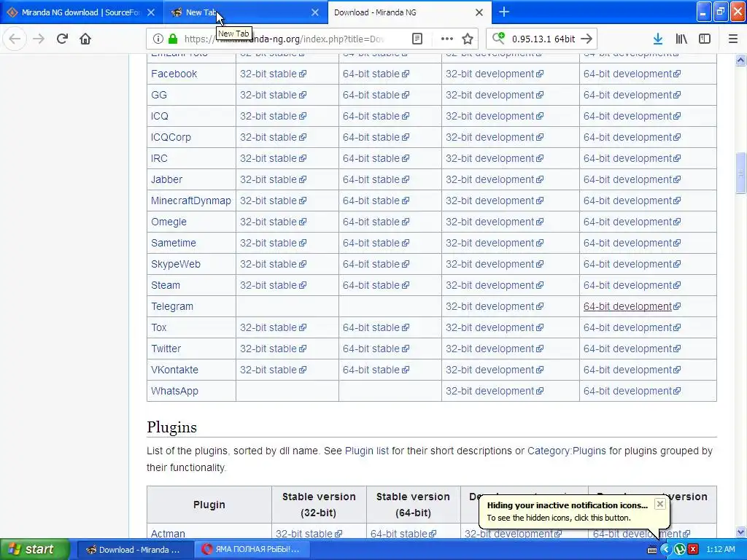Follow the Plugin list link
The height and width of the screenshot is (560, 747).
[367, 451]
